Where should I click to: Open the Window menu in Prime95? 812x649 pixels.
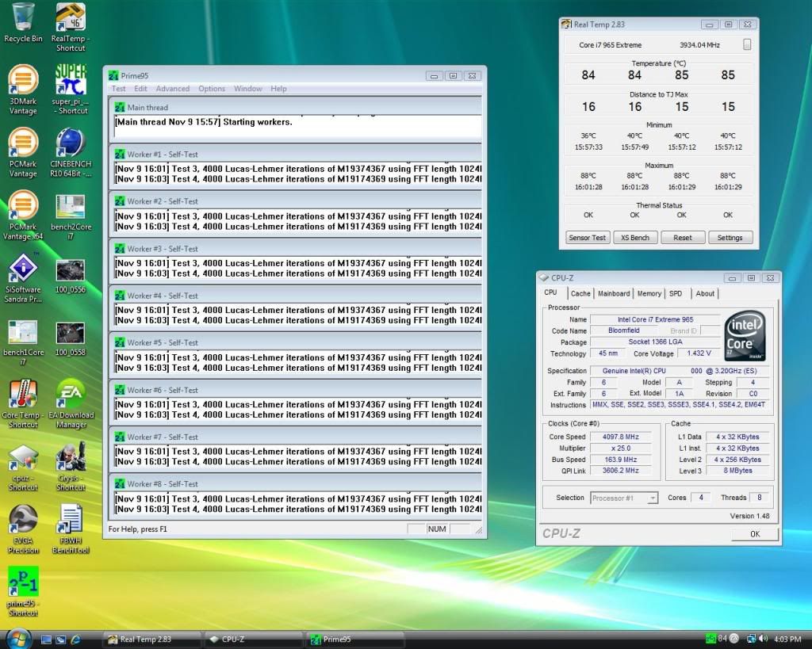point(248,89)
